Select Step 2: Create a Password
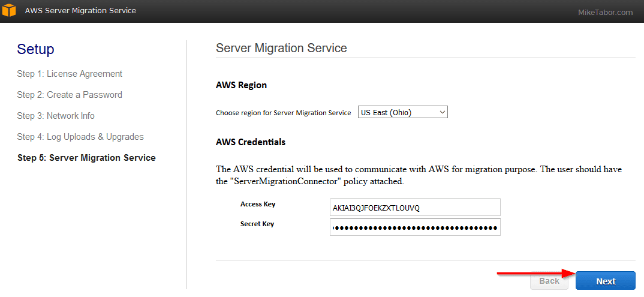Viewport: 644px width, 297px height. [70, 95]
